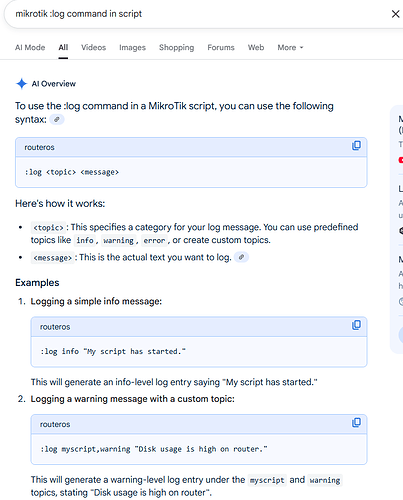Click the first routeros code block header
Image resolution: width=403 pixels, height=500 pixels.
coord(191,147)
